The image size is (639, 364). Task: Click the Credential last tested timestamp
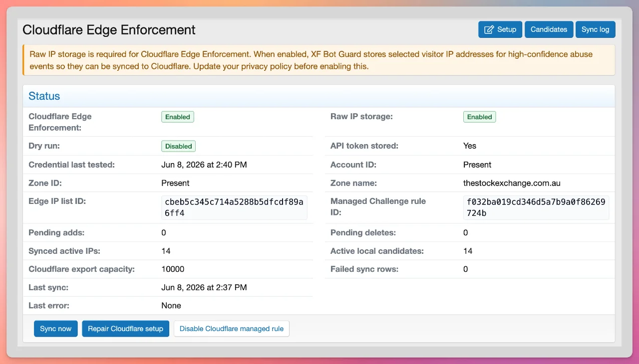pos(204,165)
